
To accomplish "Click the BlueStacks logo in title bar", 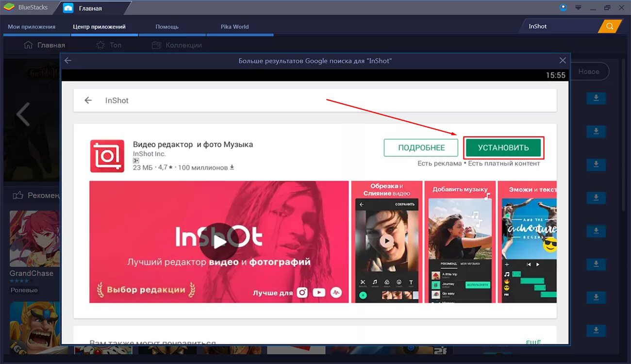I will [9, 8].
